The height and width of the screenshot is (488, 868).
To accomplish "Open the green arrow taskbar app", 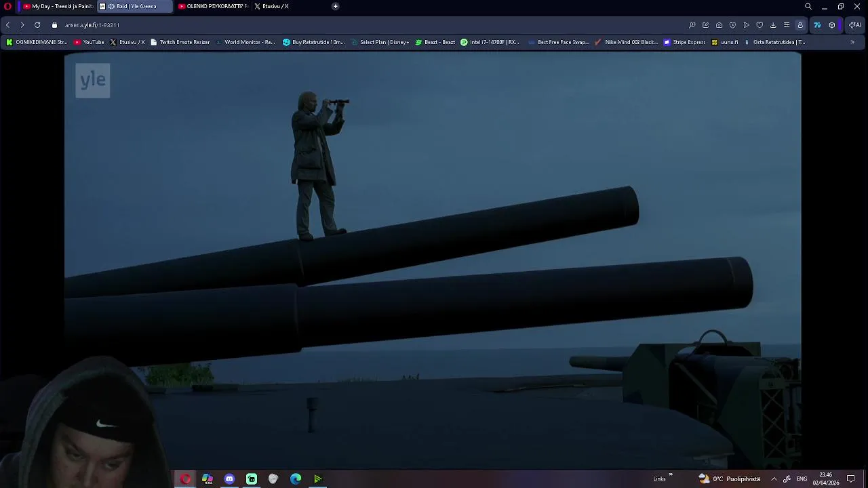I will pos(317,479).
